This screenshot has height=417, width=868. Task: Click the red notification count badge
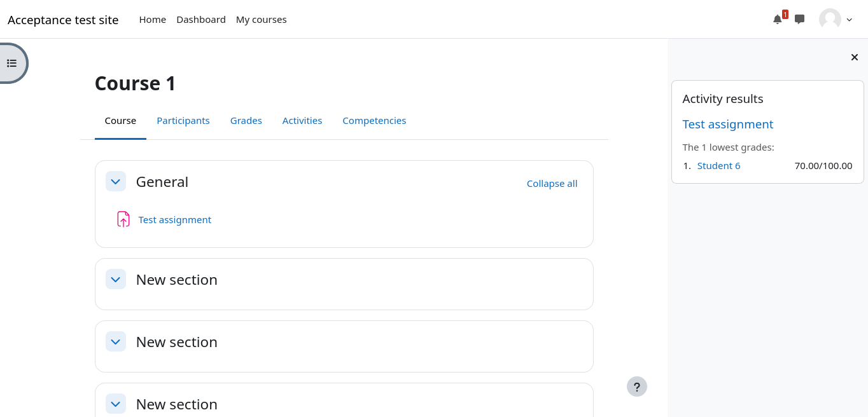(x=785, y=15)
